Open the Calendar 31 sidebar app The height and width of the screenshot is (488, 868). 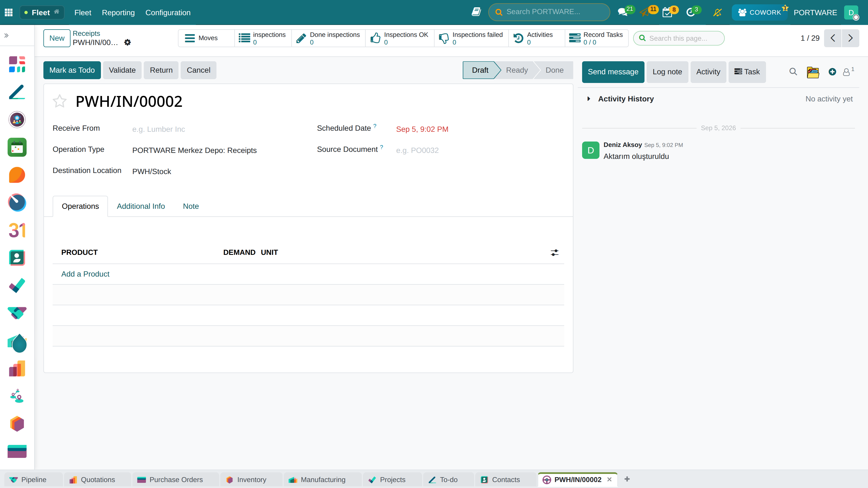(17, 230)
